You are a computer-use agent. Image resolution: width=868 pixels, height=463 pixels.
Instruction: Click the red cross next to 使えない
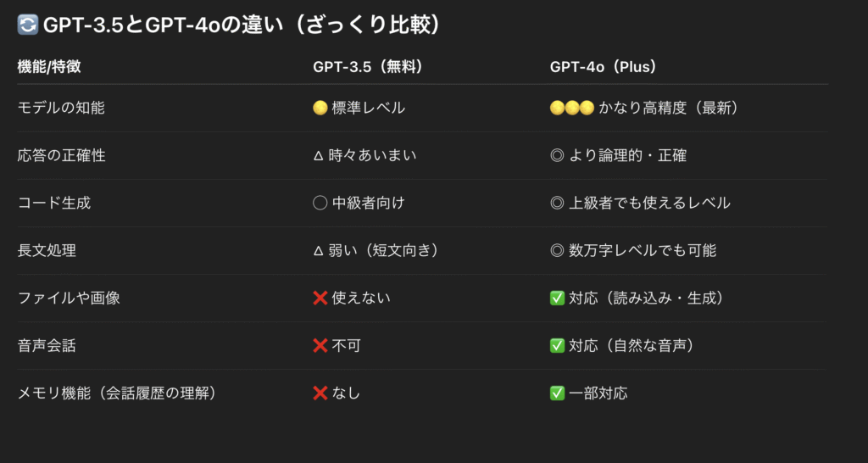(x=320, y=298)
